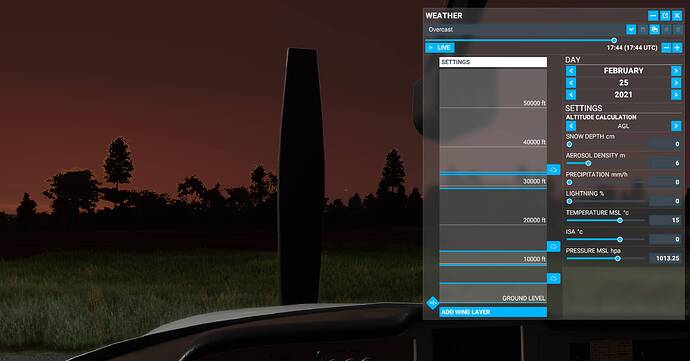Select the cloud layer icon near 30000 ft
Viewport: 690px width, 361px height.
[x=554, y=169]
